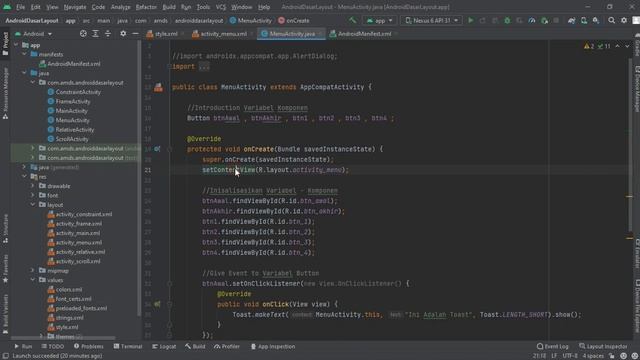Viewport: 640px width, 360px height.
Task: Click Project panel horizontal scrollbar
Action: [63, 338]
